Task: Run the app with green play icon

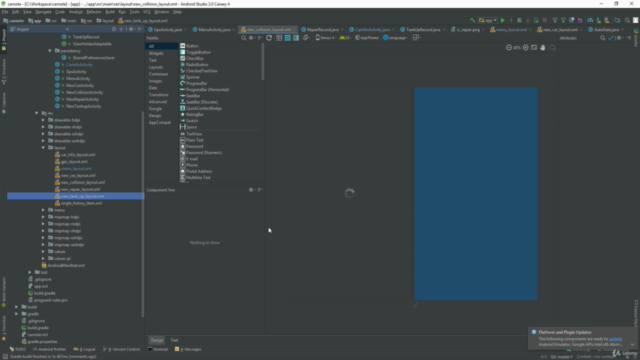Action: (502, 20)
